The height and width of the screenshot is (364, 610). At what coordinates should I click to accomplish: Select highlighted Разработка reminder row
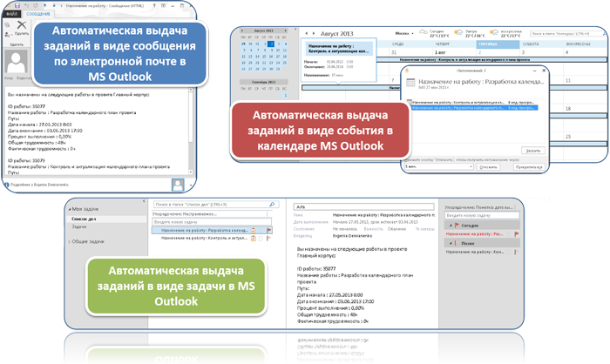tap(474, 108)
